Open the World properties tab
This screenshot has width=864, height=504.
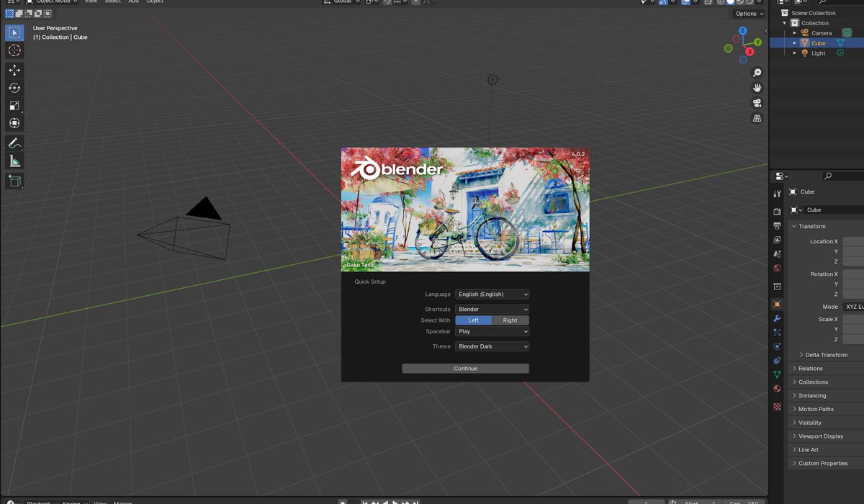pyautogui.click(x=777, y=268)
